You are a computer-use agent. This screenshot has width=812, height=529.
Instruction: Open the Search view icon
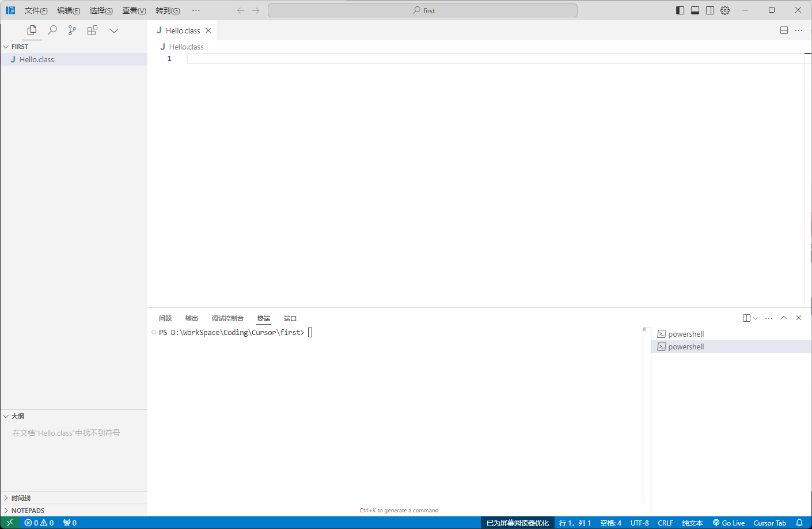(52, 31)
